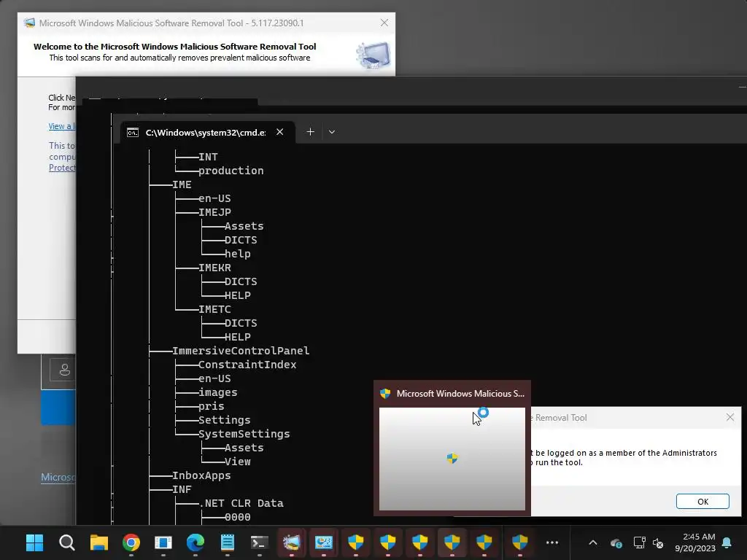The height and width of the screenshot is (560, 747).
Task: Click the 'IMEKR' tree entry
Action: click(214, 268)
